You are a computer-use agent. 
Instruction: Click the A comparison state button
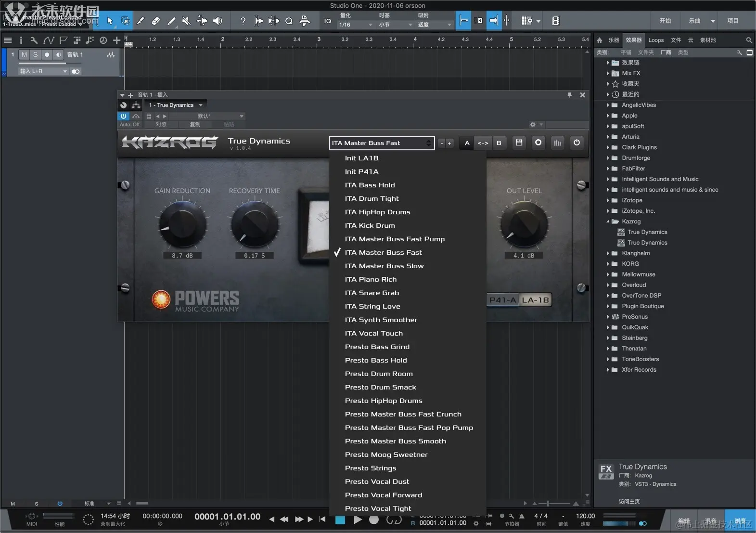[x=467, y=143]
